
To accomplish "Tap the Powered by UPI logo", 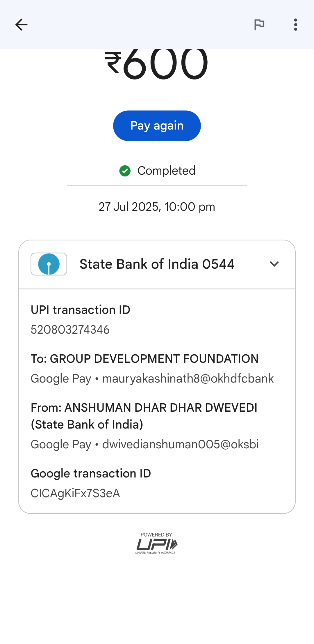I will pyautogui.click(x=156, y=543).
